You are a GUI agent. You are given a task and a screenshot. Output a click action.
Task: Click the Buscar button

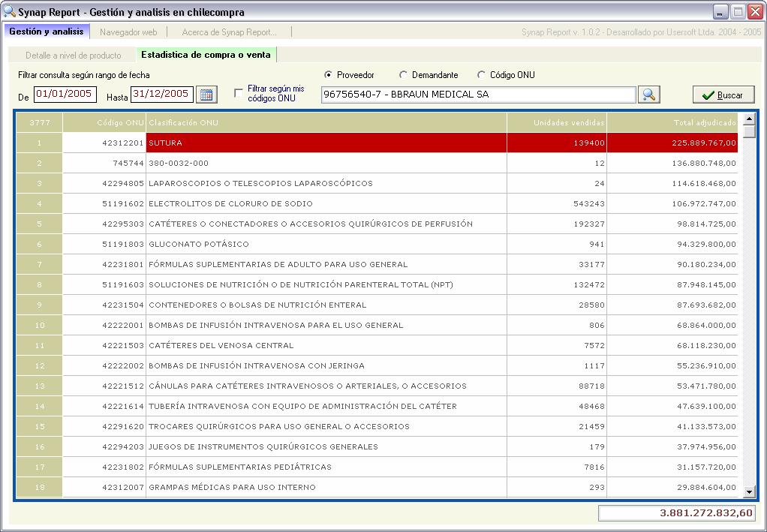click(723, 95)
